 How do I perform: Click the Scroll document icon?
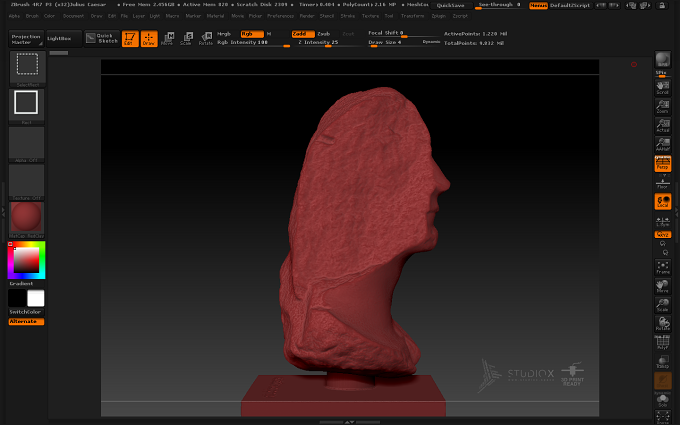coord(663,88)
